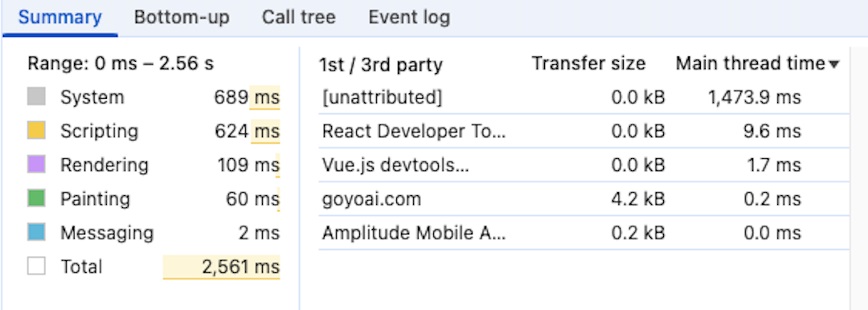Click the purple Rendering color swatch
The image size is (868, 310).
click(x=36, y=165)
